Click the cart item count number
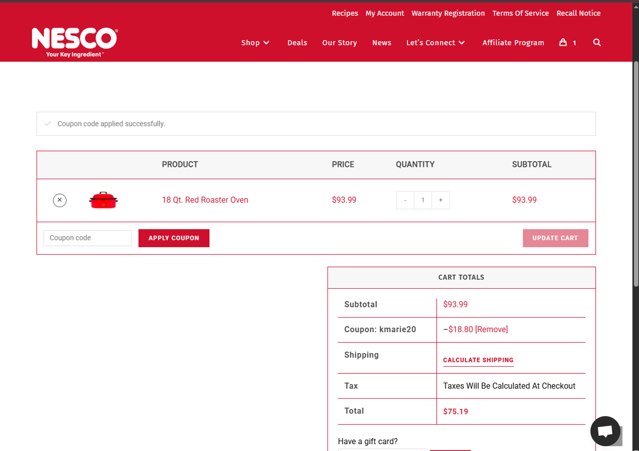The image size is (639, 451). click(x=574, y=43)
